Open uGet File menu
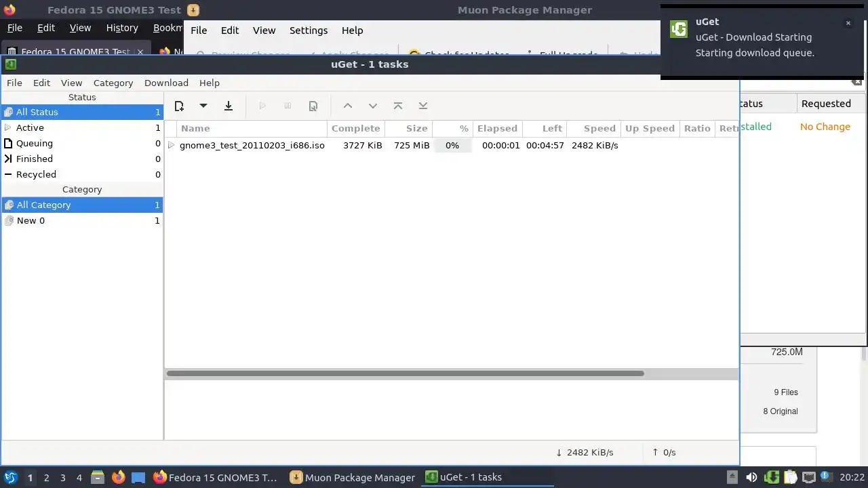The width and height of the screenshot is (868, 488). click(14, 83)
